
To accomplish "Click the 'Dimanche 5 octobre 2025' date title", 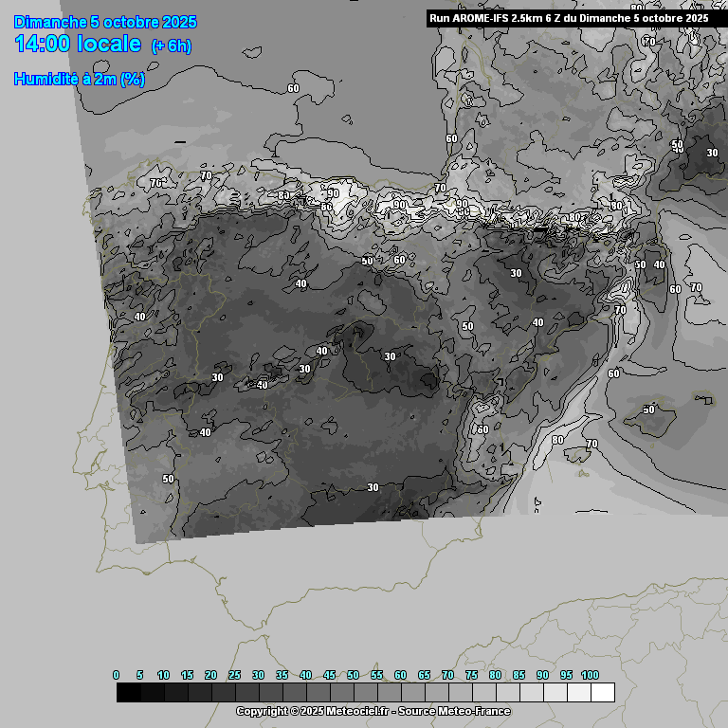I will click(105, 22).
